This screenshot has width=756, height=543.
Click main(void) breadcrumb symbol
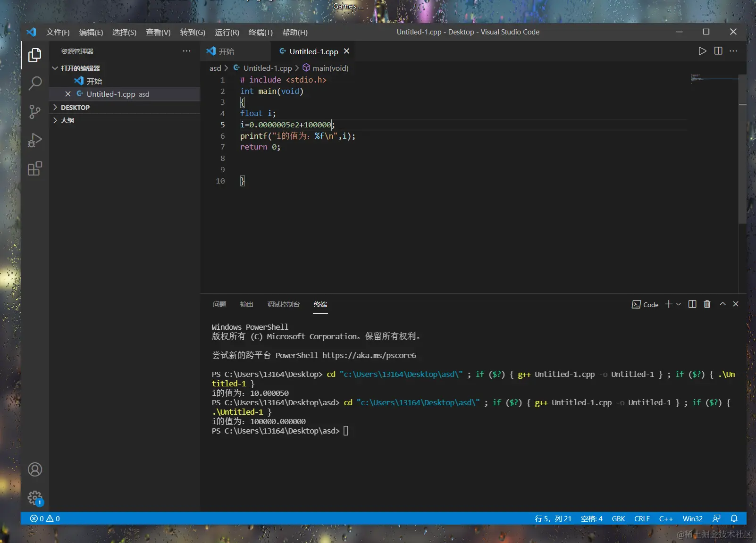(326, 68)
